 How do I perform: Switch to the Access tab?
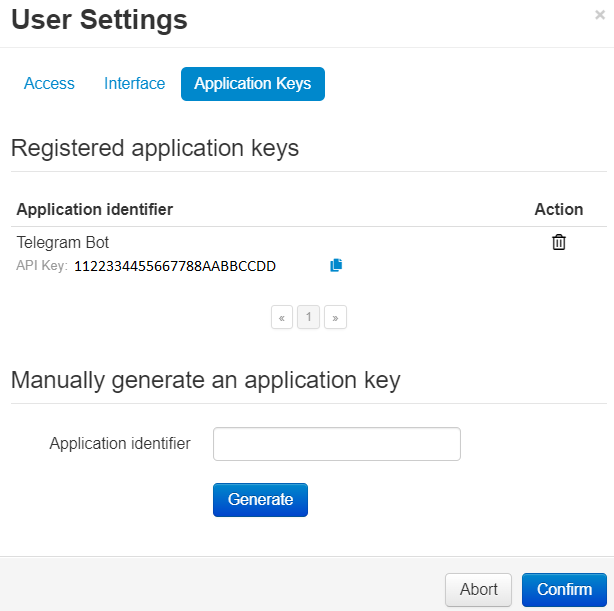click(x=49, y=84)
